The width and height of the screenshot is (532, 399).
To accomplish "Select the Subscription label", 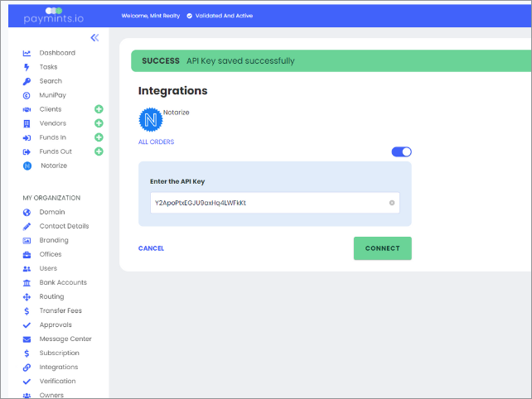I will coord(60,353).
